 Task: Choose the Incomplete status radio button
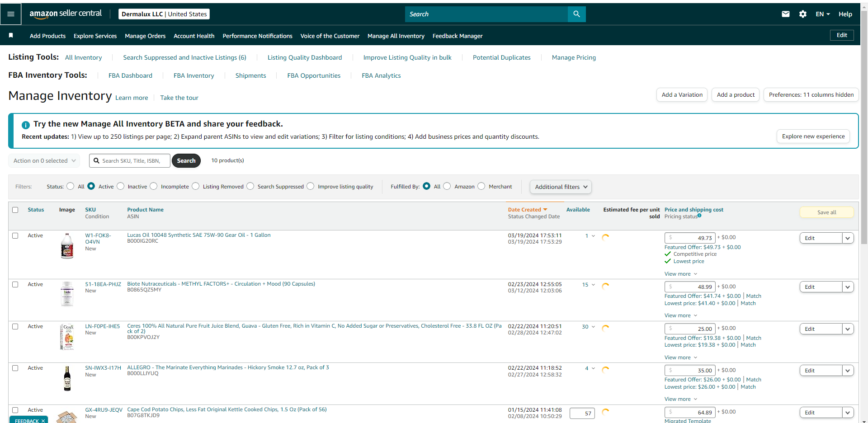tap(154, 186)
